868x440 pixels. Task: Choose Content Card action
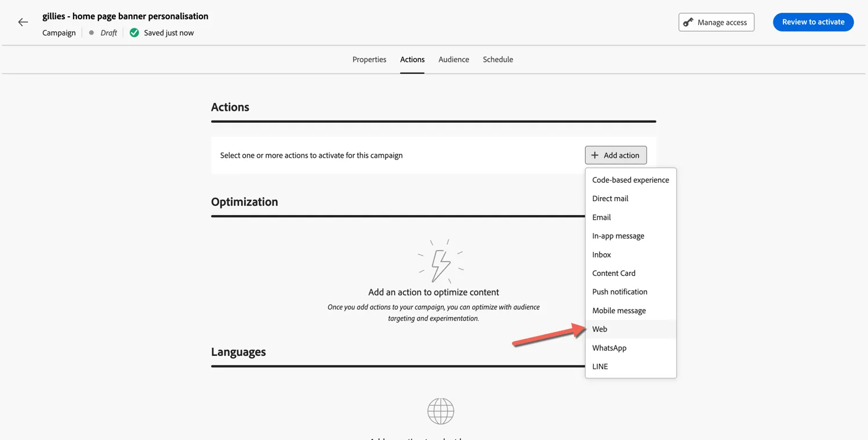coord(631,273)
